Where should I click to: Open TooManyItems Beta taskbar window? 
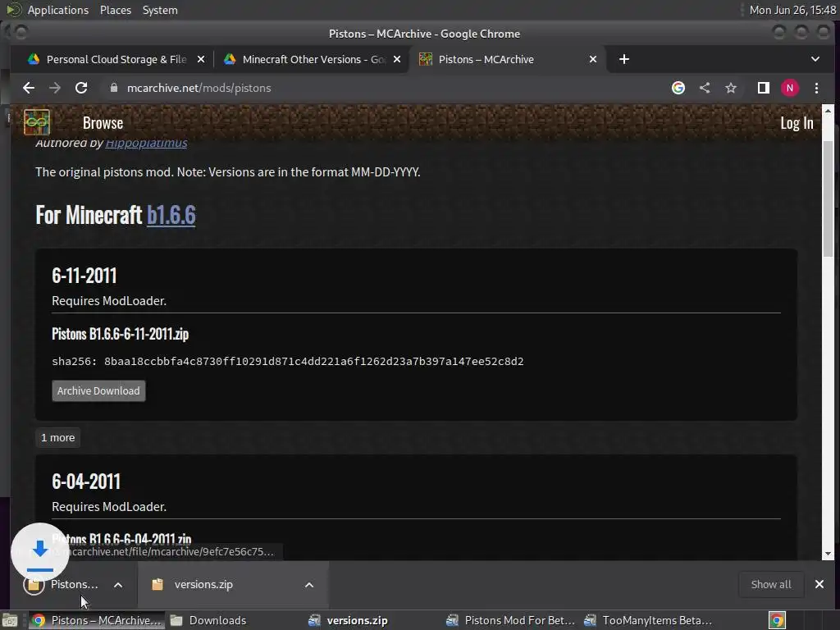coord(648,620)
